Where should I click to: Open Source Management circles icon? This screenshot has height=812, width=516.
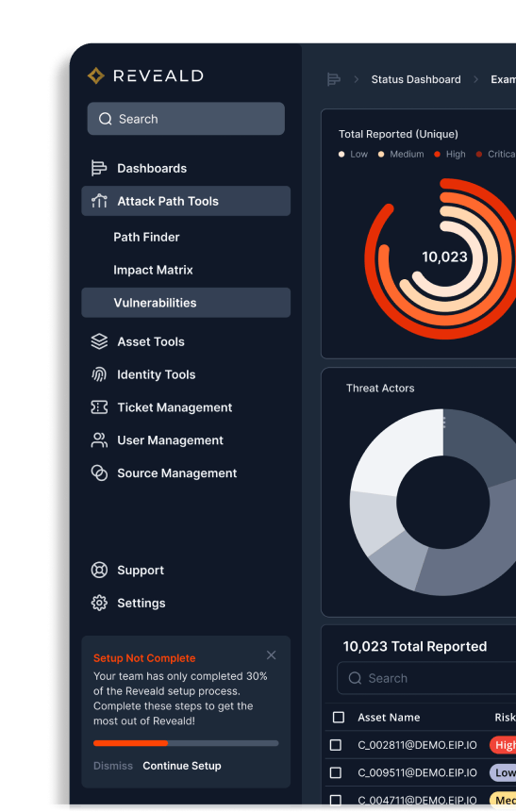(99, 472)
